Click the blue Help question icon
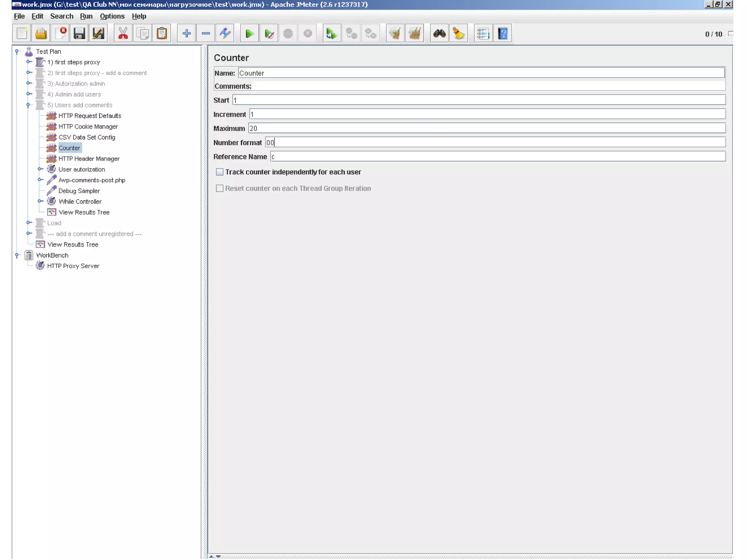 (503, 34)
